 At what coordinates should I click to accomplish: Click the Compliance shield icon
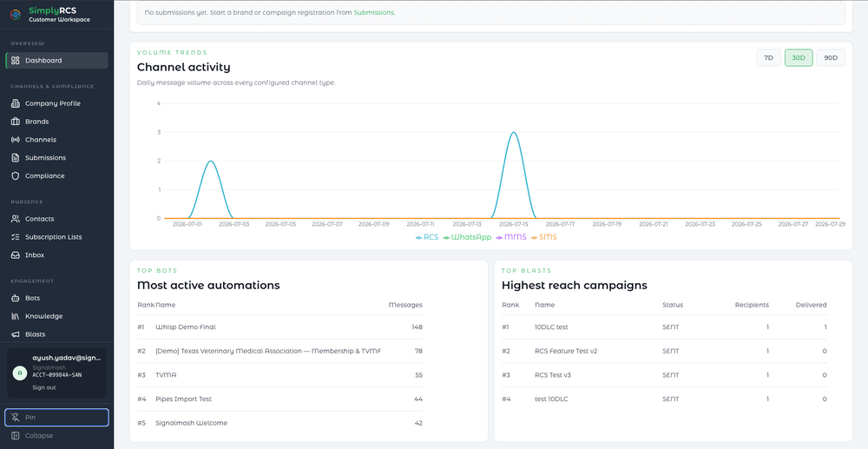pyautogui.click(x=16, y=175)
